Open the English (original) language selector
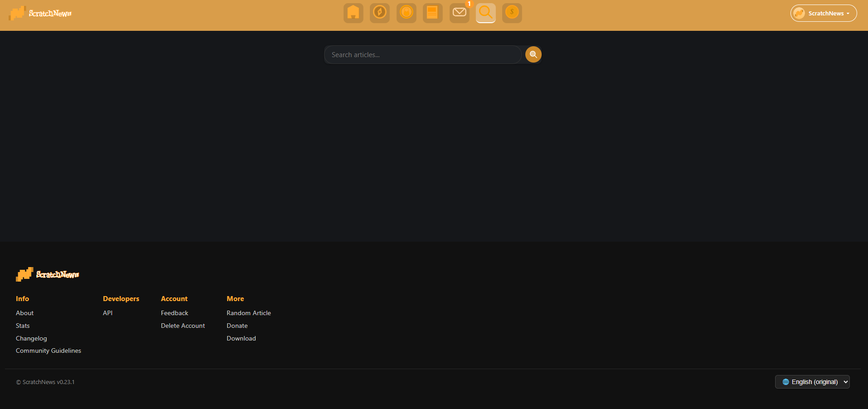868x409 pixels. click(x=812, y=382)
